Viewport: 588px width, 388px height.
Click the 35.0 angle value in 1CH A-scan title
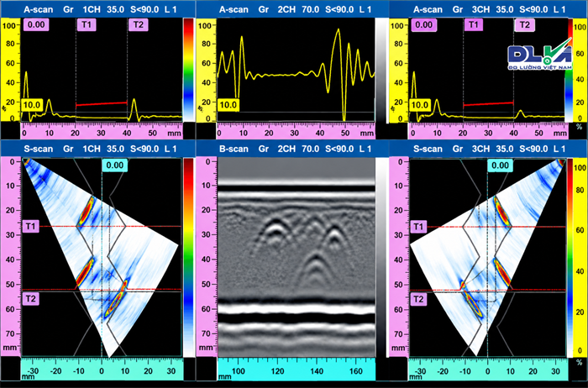tap(115, 9)
